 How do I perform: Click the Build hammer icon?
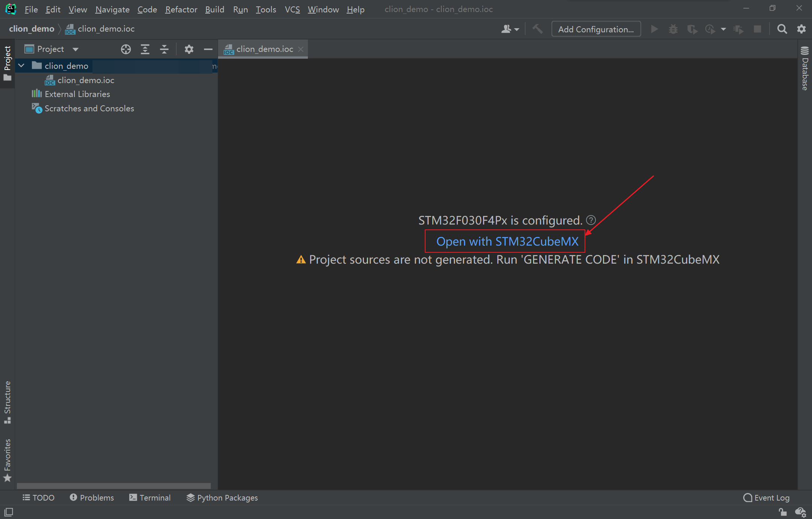(x=538, y=29)
